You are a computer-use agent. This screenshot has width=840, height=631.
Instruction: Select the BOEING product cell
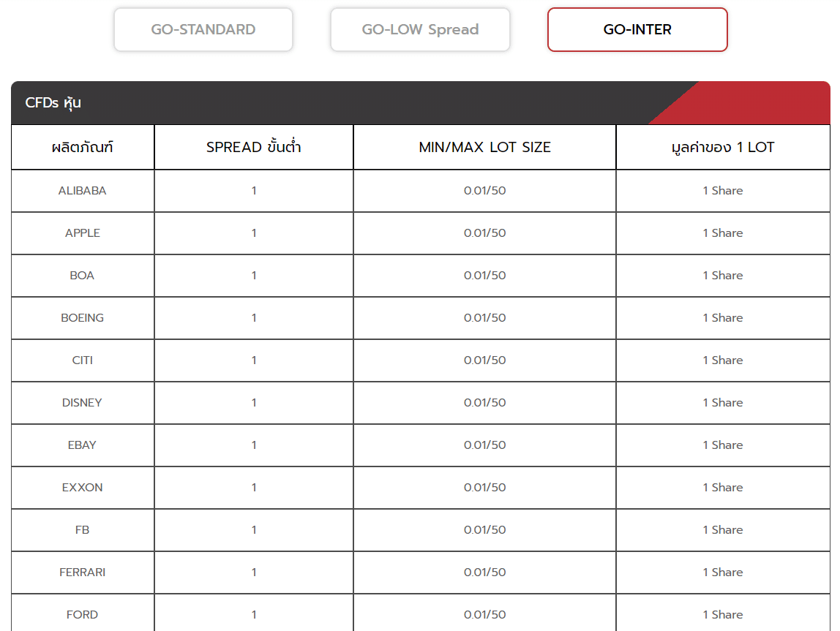(x=83, y=317)
